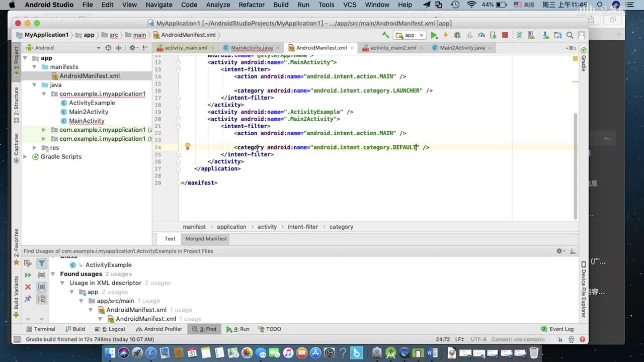Open the Event Log
Image resolution: width=644 pixels, height=362 pixels.
tap(557, 329)
